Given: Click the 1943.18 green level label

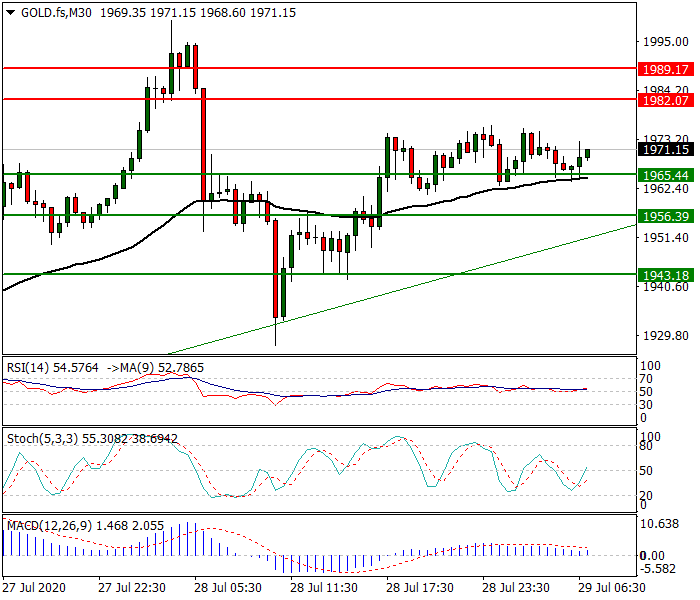Looking at the screenshot, I should click(x=666, y=275).
